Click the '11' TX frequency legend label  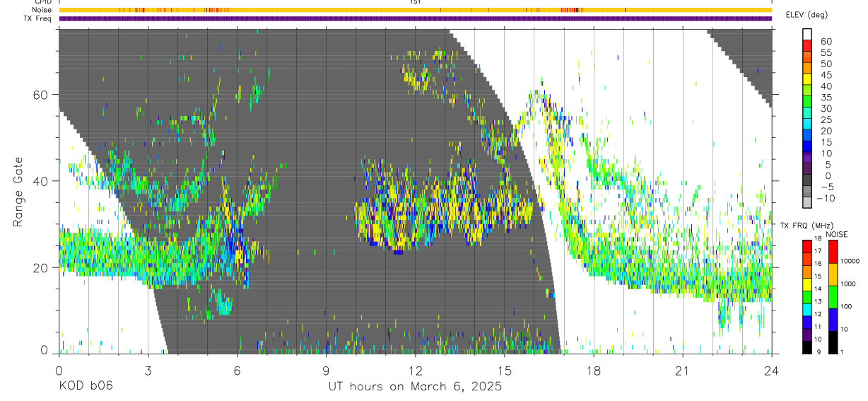coord(818,327)
